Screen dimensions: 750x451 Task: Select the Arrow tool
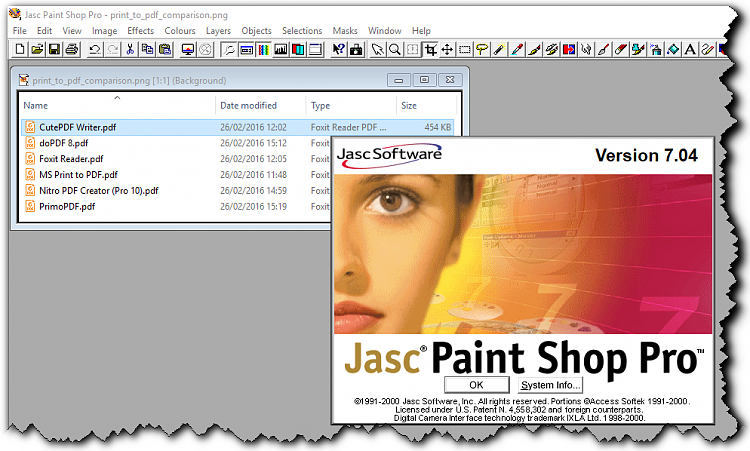point(377,49)
